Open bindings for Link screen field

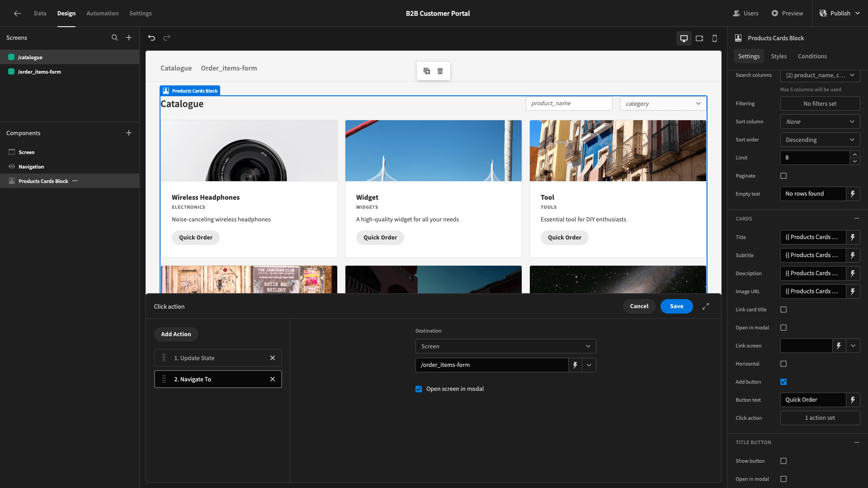[x=839, y=346]
